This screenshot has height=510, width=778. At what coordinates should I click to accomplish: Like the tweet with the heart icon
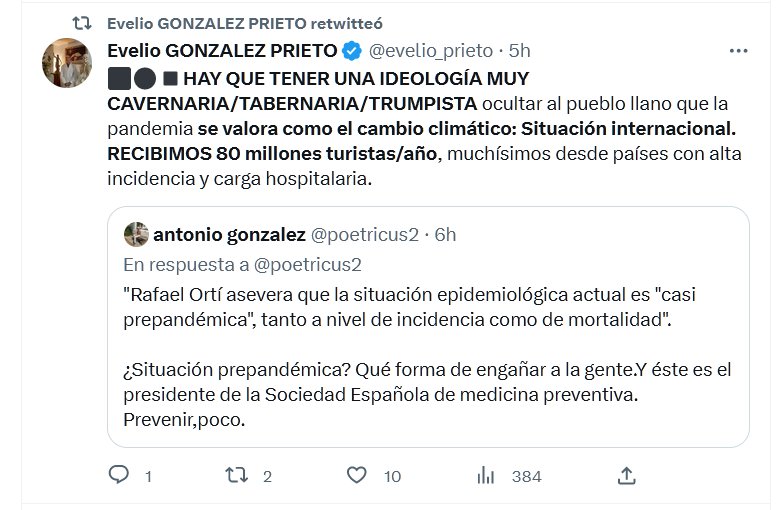pyautogui.click(x=356, y=475)
